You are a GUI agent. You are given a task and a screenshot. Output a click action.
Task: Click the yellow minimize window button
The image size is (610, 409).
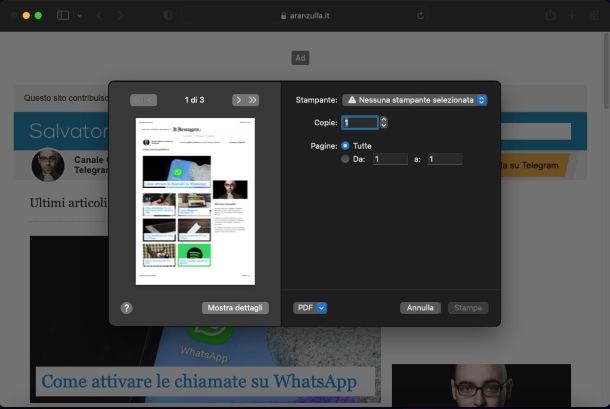[x=26, y=16]
